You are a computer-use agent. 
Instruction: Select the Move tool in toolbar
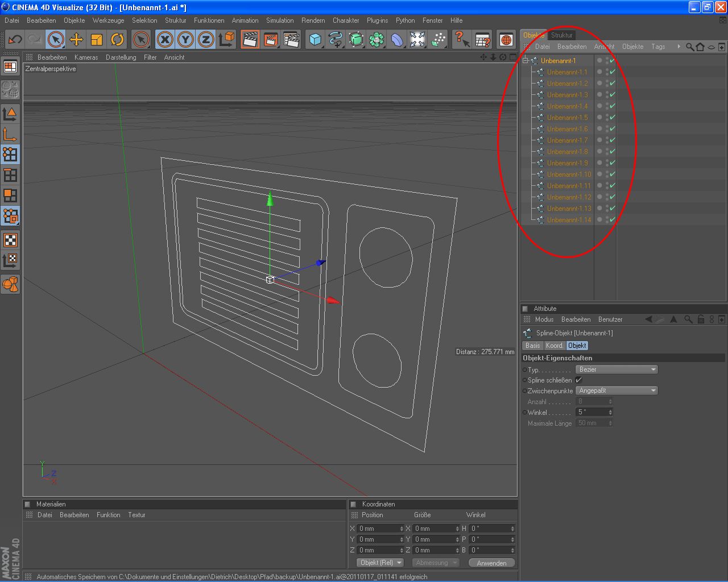(76, 39)
